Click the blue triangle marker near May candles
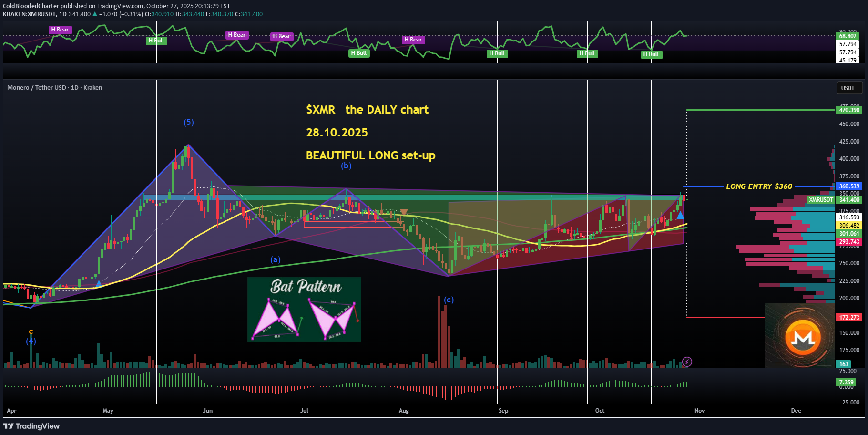 (x=98, y=283)
